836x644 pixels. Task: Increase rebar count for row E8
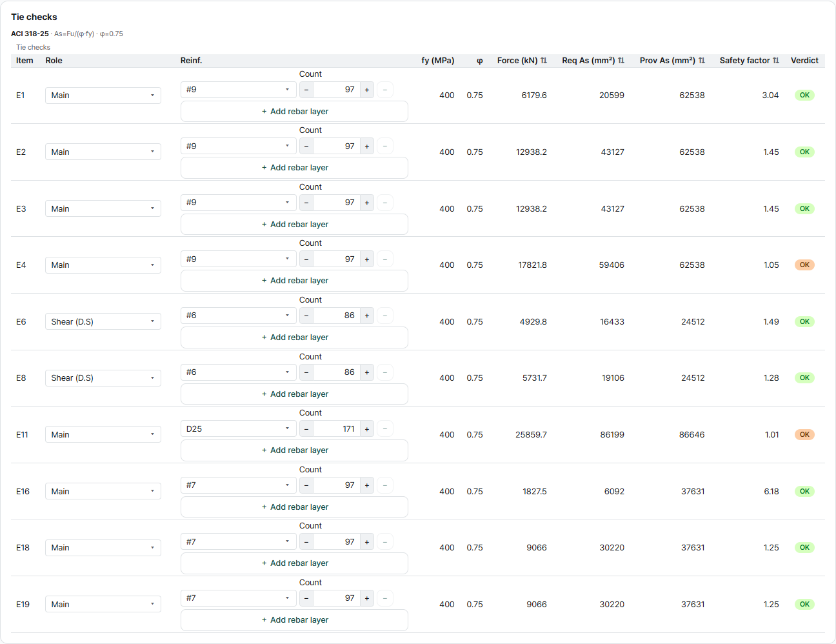click(367, 372)
